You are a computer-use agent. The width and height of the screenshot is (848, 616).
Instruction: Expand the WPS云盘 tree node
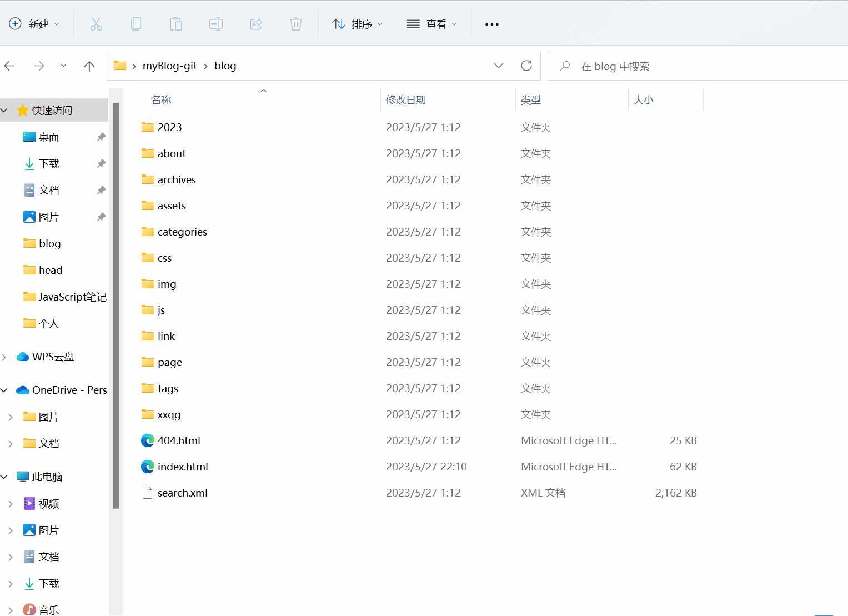point(4,357)
